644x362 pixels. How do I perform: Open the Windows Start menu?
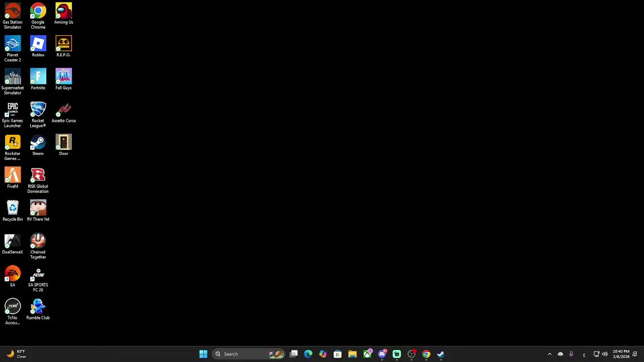pos(203,354)
